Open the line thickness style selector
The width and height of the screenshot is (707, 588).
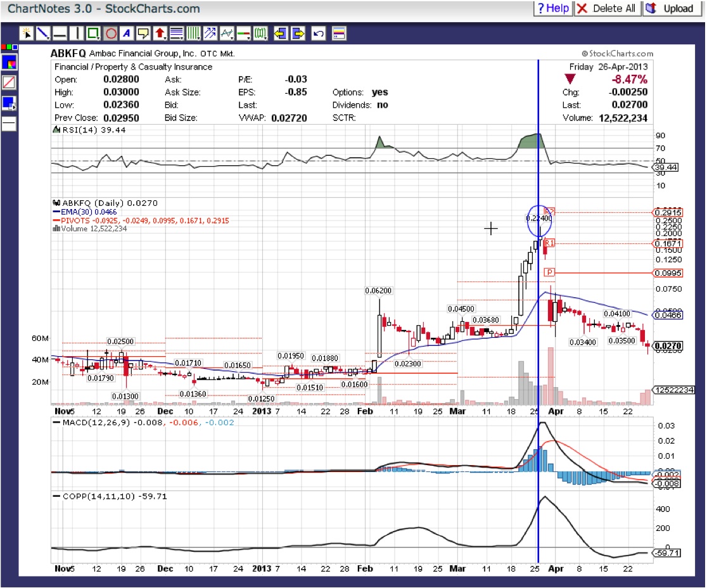[9, 124]
